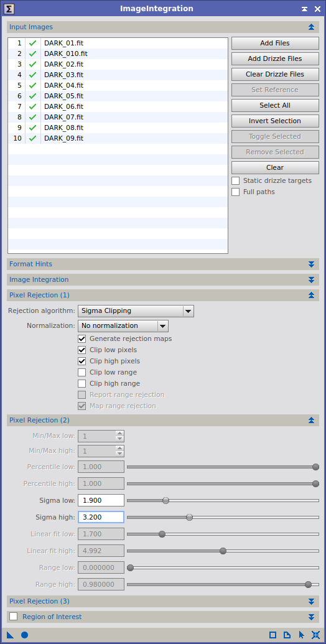Click the Sigma icon in title bar

(9, 9)
